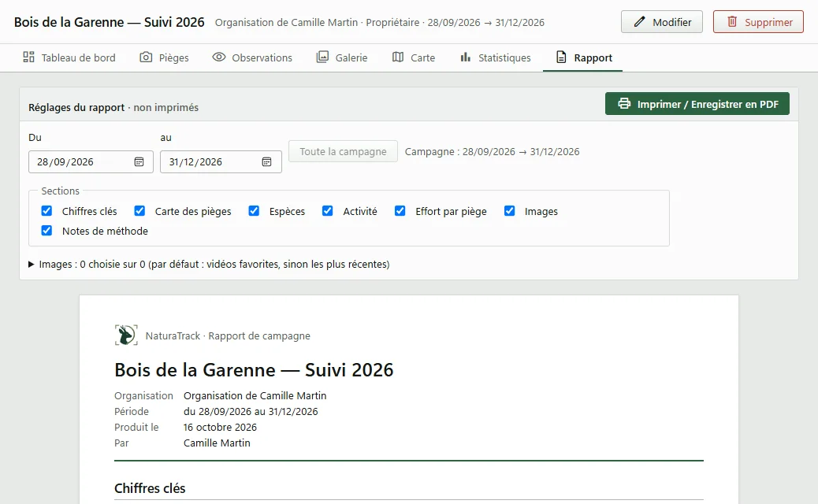Disable Effort par piège section
818x504 pixels.
(400, 210)
